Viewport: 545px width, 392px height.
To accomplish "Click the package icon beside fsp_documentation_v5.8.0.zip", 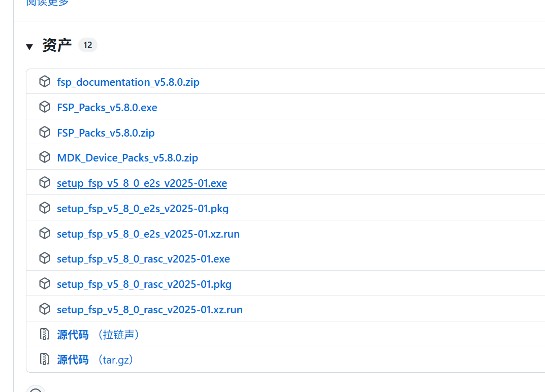I will 45,82.
